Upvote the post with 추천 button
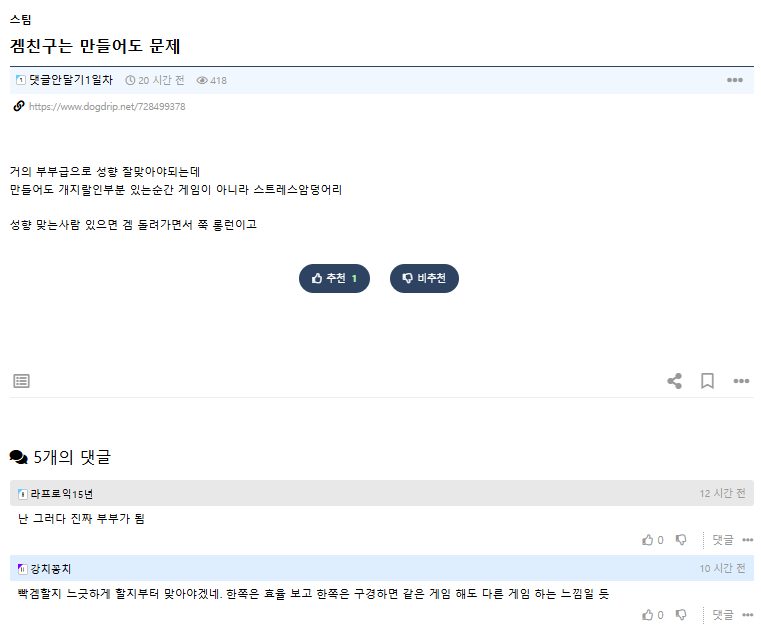 [x=334, y=279]
